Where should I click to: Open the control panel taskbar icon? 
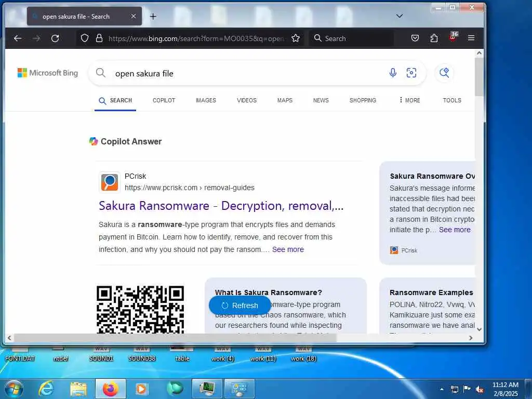(239, 389)
